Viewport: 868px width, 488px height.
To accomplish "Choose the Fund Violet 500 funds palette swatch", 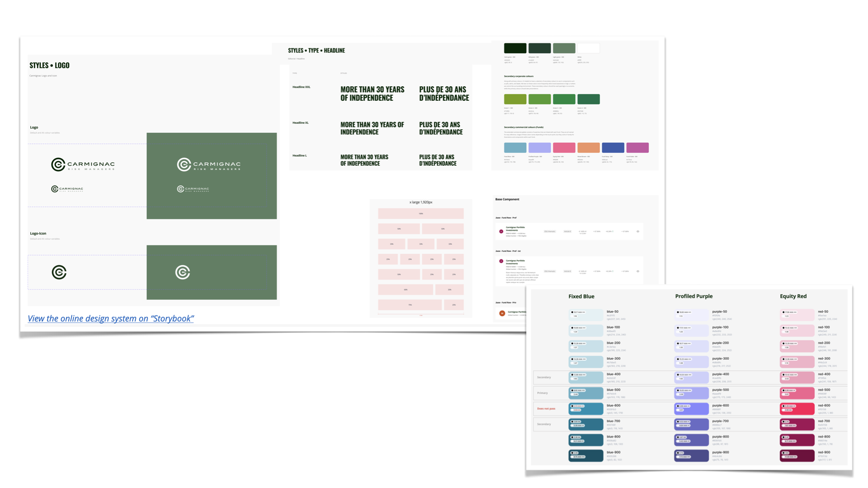I will (637, 148).
